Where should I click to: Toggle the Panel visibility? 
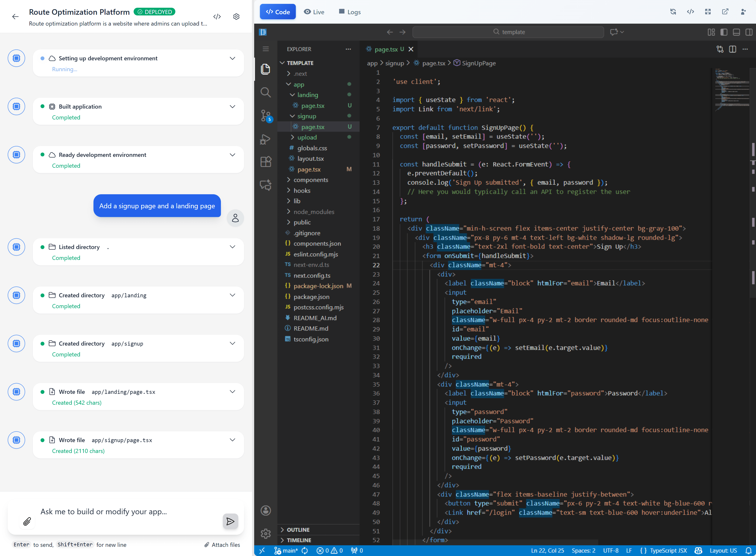(x=736, y=32)
